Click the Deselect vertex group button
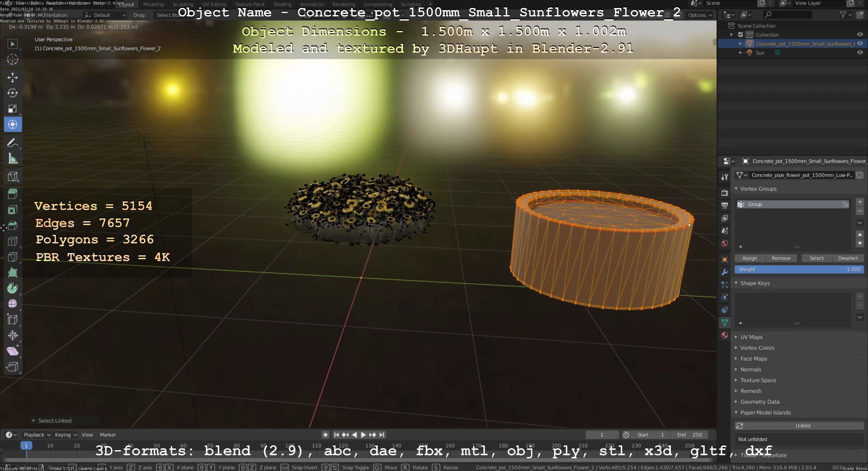The image size is (868, 471). pyautogui.click(x=848, y=258)
